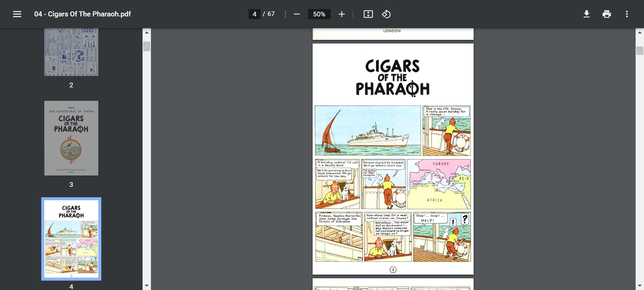Click the thumbnail label '2'
Viewport: 644px width, 290px height.
pyautogui.click(x=71, y=85)
